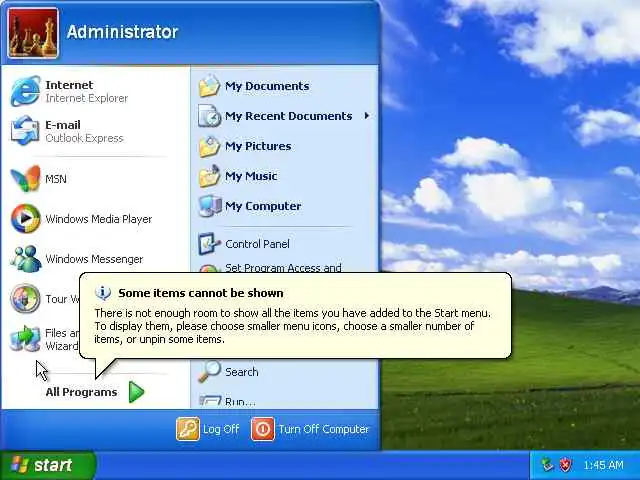Click the My Documents folder icon
This screenshot has height=480, width=640.
[x=209, y=86]
